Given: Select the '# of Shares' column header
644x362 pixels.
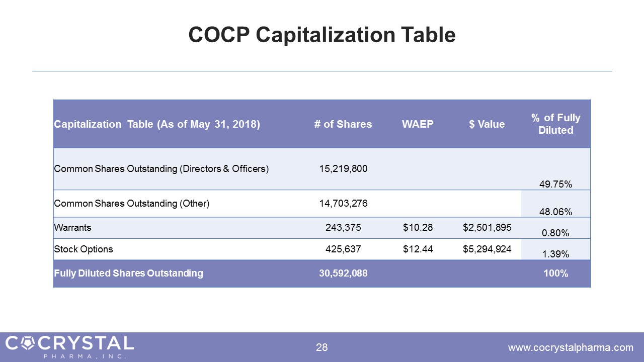Looking at the screenshot, I should click(343, 124).
